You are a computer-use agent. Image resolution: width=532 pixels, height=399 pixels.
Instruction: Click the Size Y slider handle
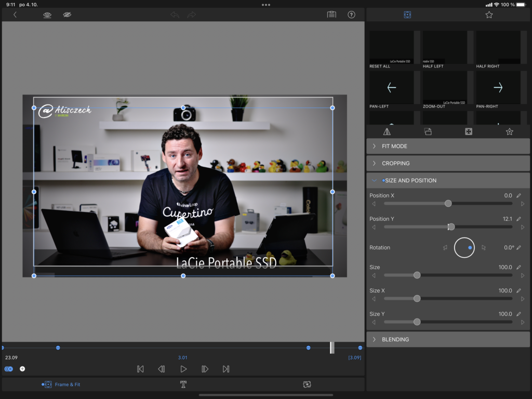[417, 322]
